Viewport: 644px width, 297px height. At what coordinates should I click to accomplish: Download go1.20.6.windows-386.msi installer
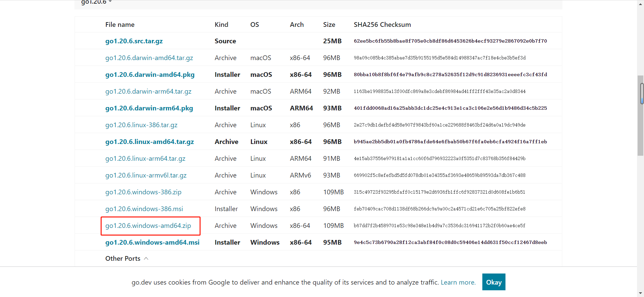click(144, 209)
